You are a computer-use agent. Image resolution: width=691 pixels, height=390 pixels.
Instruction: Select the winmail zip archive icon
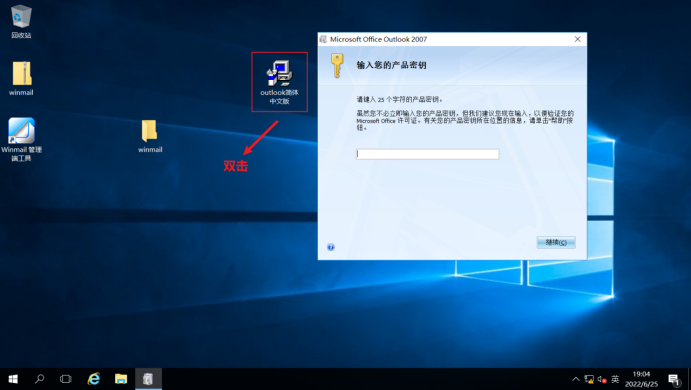[x=21, y=78]
